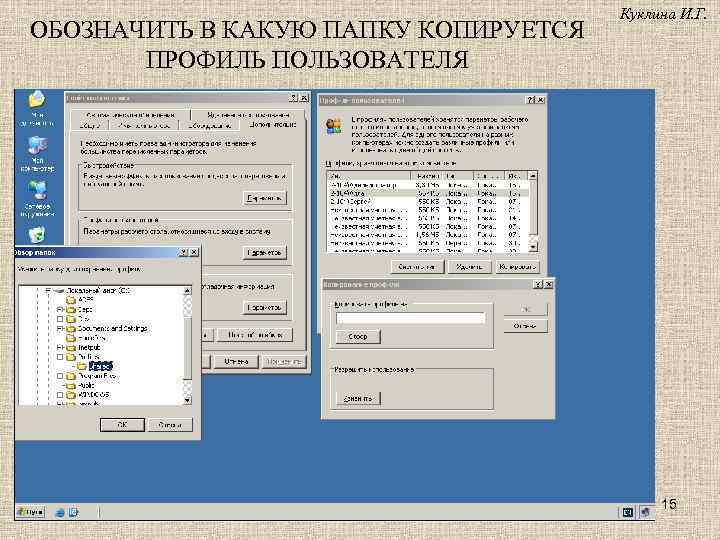This screenshot has width=720, height=540.
Task: Open the Корзина recycle bin icon
Action: [x=37, y=235]
